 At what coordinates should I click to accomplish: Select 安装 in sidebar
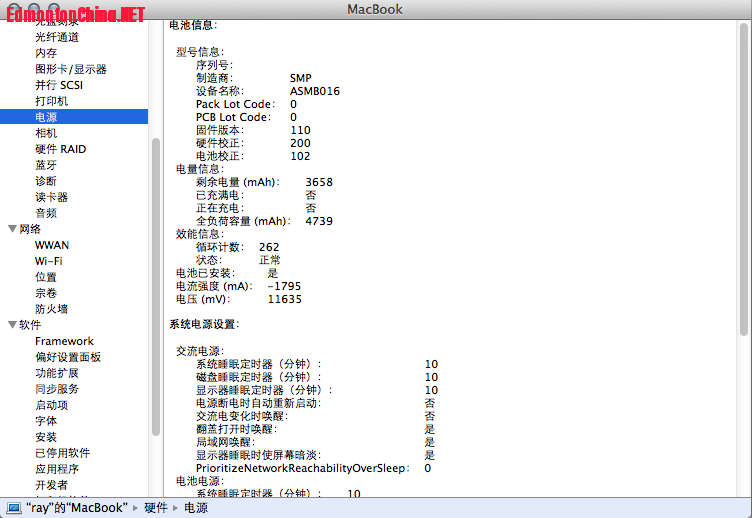46,437
